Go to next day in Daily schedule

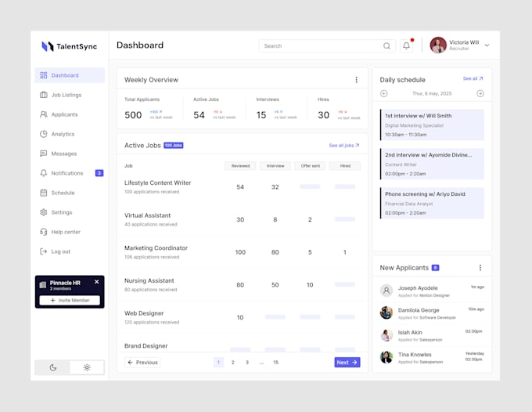tap(480, 93)
